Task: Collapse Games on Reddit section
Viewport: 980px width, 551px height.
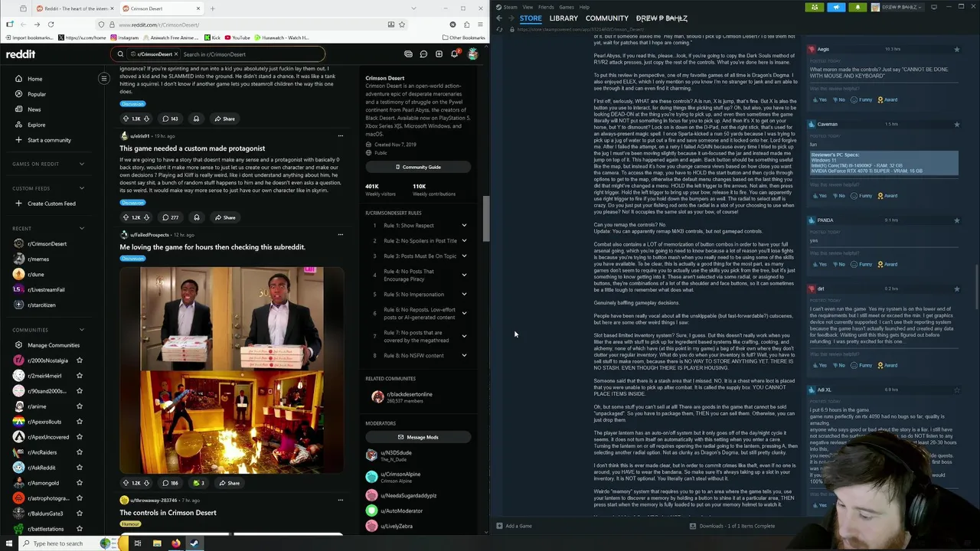Action: (x=82, y=164)
